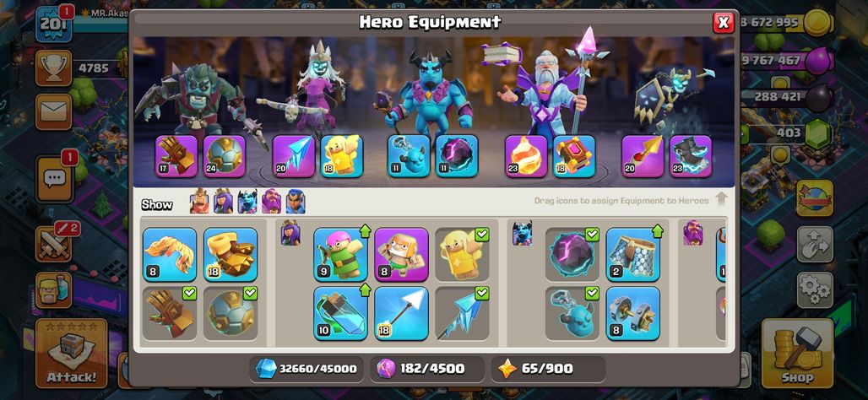
Task: Select the Vampstache equipment level 8
Action: (170, 255)
